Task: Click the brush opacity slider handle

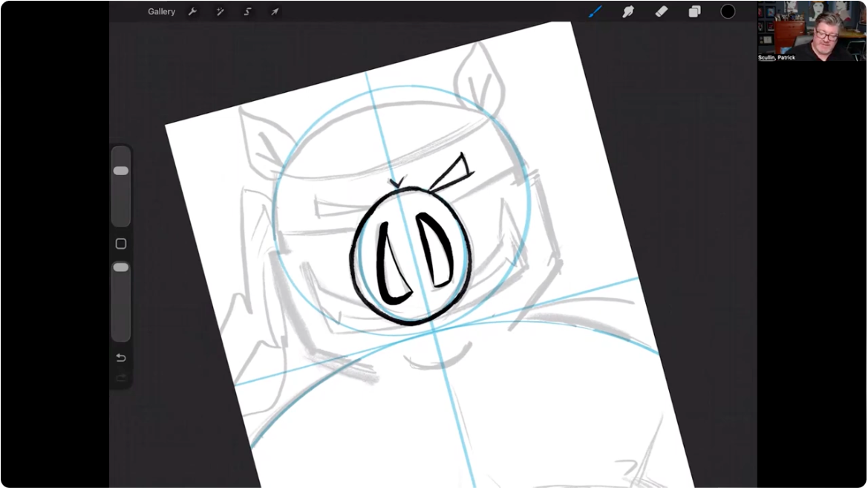Action: coord(121,267)
